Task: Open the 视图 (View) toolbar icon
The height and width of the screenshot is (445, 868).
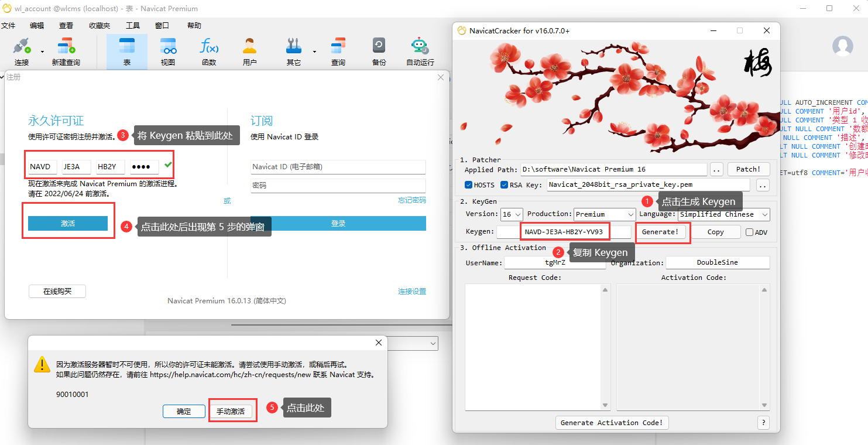Action: 168,51
